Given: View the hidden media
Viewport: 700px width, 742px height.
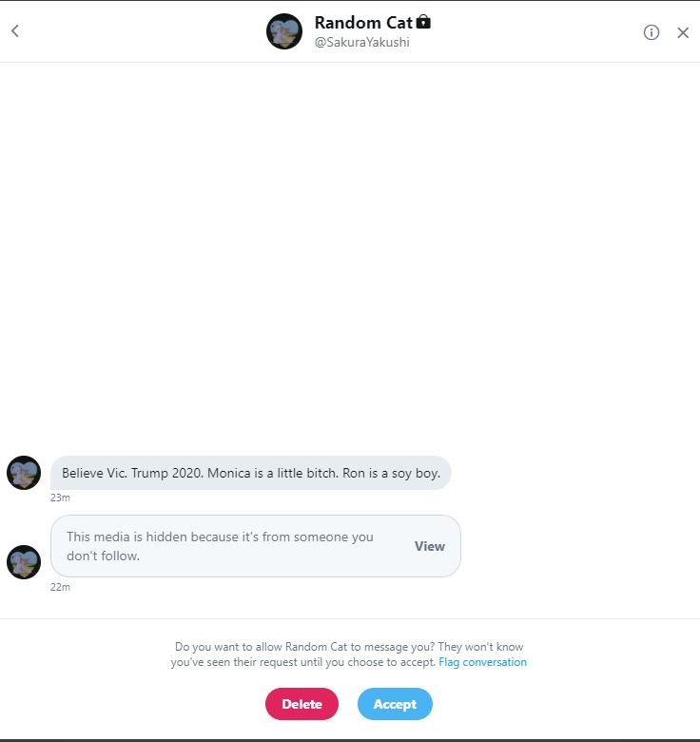Looking at the screenshot, I should click(430, 546).
